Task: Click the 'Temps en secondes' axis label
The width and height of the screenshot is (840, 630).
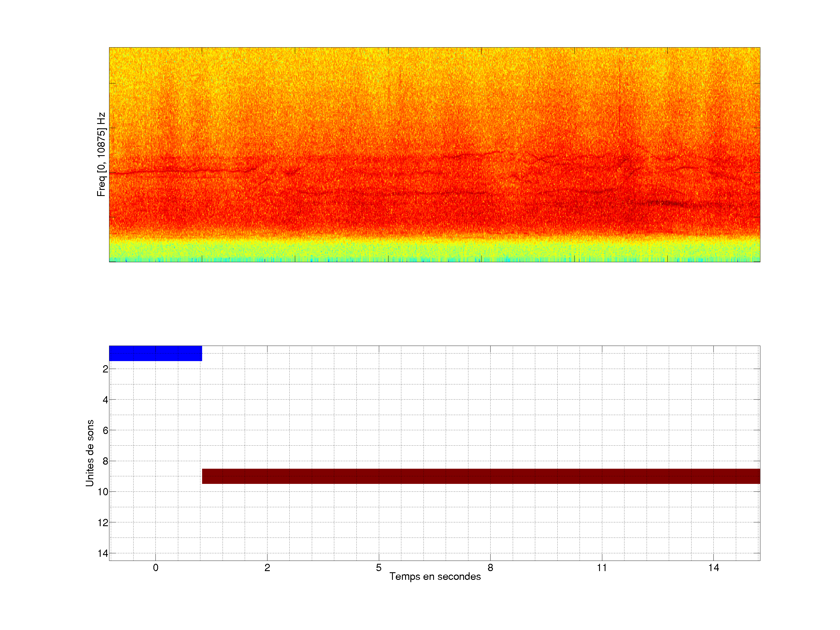Action: [435, 576]
